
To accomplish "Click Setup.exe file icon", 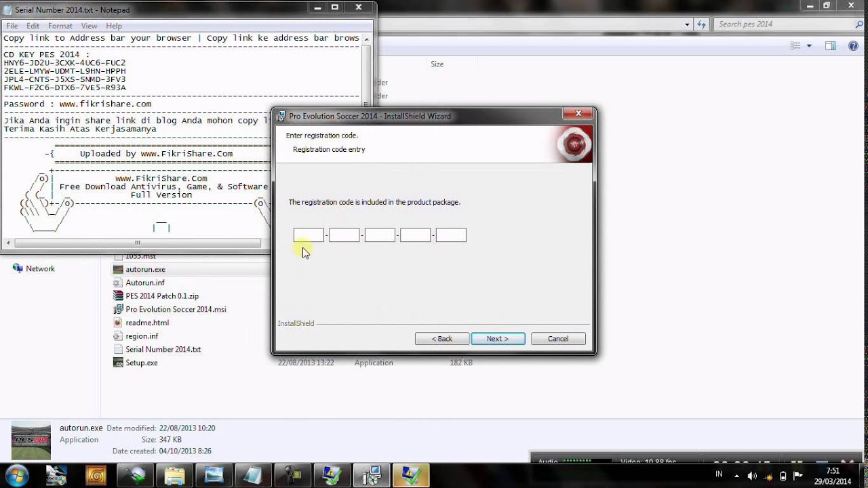I will click(x=118, y=363).
